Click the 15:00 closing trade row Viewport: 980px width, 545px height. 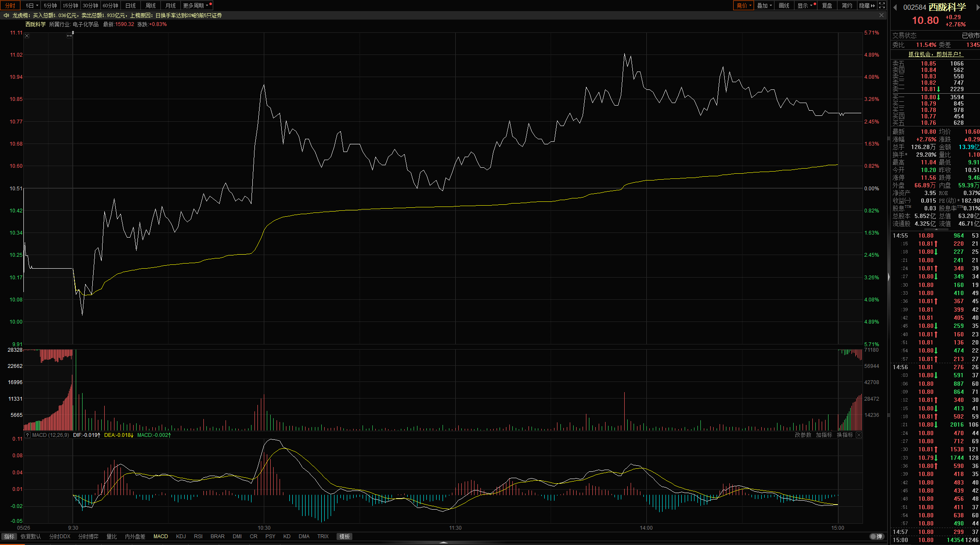935,540
